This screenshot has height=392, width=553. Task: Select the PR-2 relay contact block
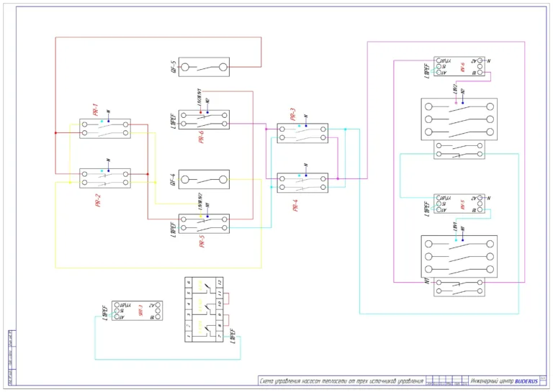pos(105,178)
